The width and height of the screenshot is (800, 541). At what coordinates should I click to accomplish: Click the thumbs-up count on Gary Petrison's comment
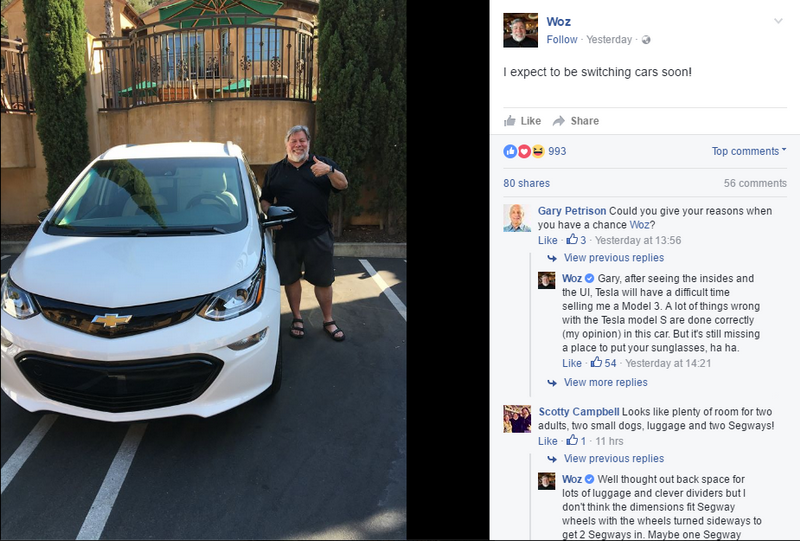coord(577,240)
